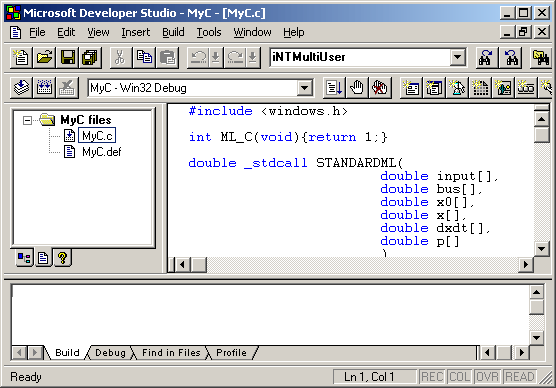The width and height of the screenshot is (556, 388).
Task: Click the output tabs scroll left arrow
Action: point(20,353)
